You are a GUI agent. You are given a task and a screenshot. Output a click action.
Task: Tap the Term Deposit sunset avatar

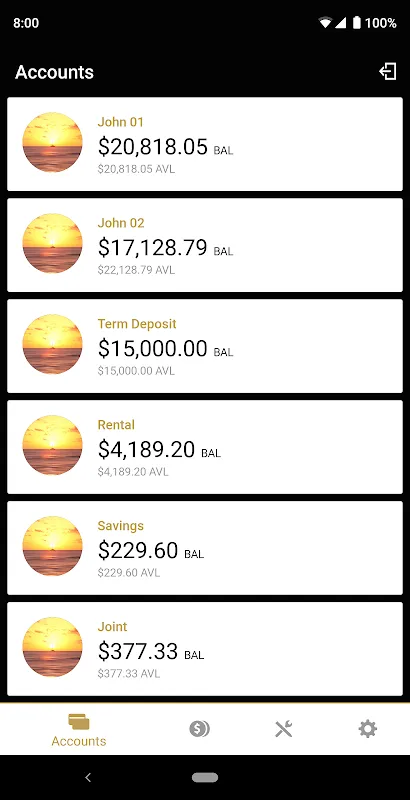[x=53, y=344]
